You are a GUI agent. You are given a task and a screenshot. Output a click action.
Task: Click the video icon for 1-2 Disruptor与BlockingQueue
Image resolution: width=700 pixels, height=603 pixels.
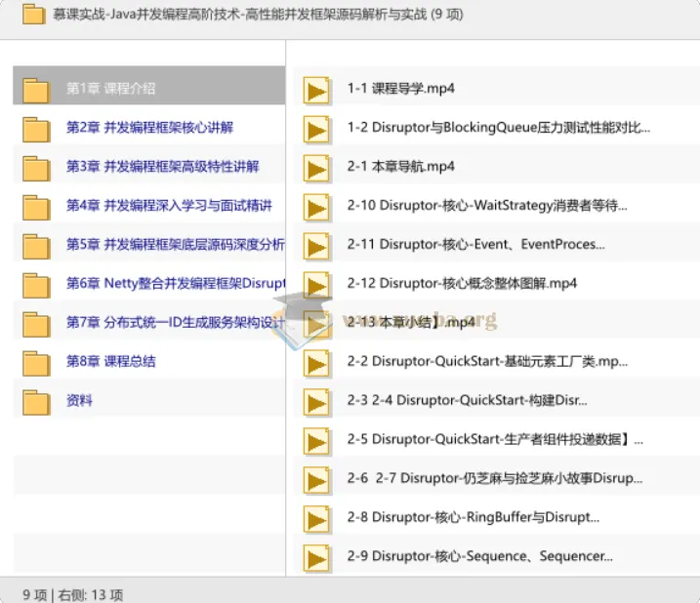317,130
